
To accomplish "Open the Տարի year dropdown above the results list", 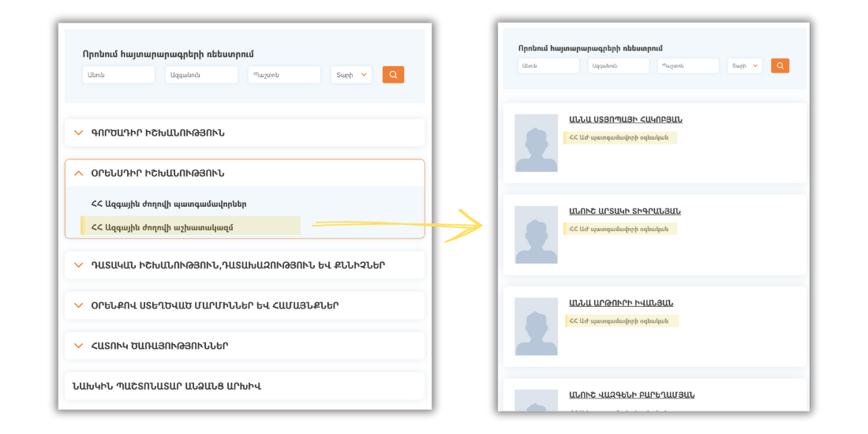I will pos(744,65).
